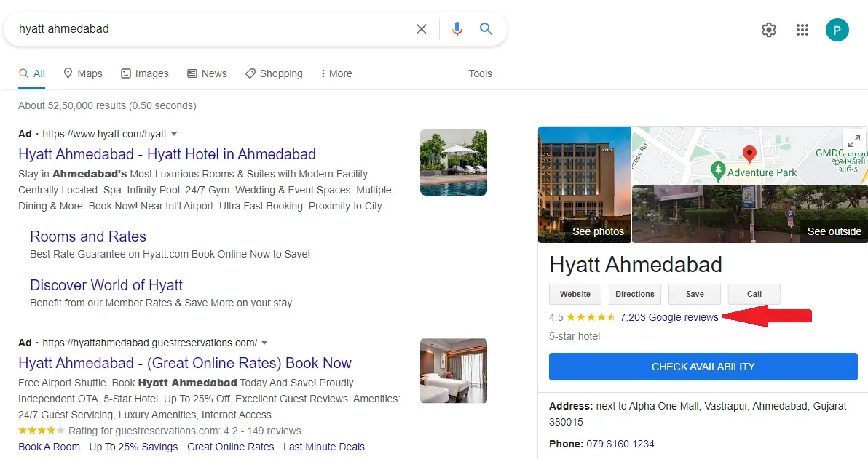Expand dropdown arrow beside guestreservations ad URL
This screenshot has width=868, height=459.
[x=264, y=343]
